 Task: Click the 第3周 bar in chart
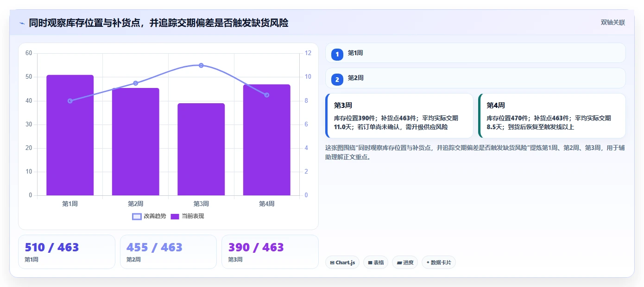pyautogui.click(x=201, y=149)
